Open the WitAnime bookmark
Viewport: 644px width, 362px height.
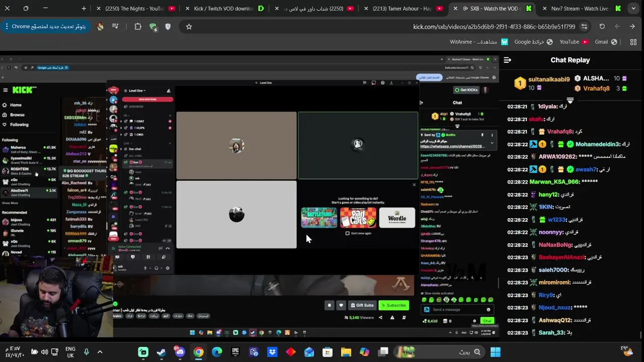click(x=478, y=42)
